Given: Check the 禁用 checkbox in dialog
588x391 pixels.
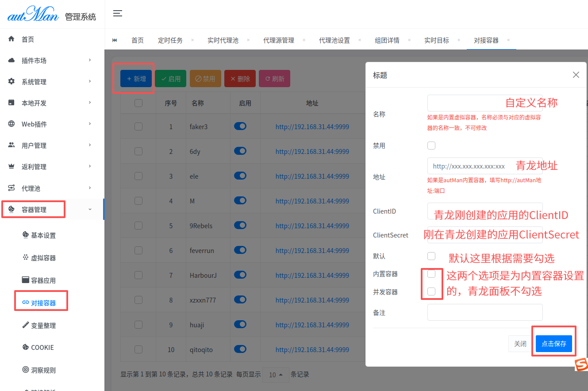Looking at the screenshot, I should point(431,146).
